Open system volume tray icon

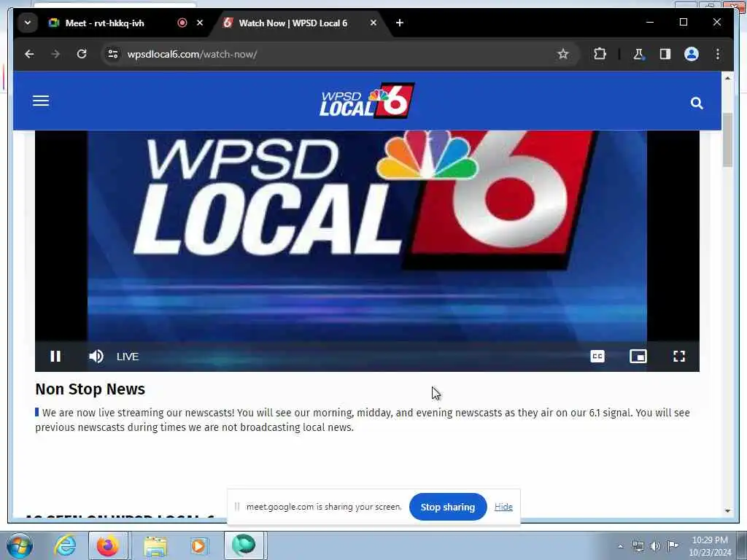tap(656, 546)
